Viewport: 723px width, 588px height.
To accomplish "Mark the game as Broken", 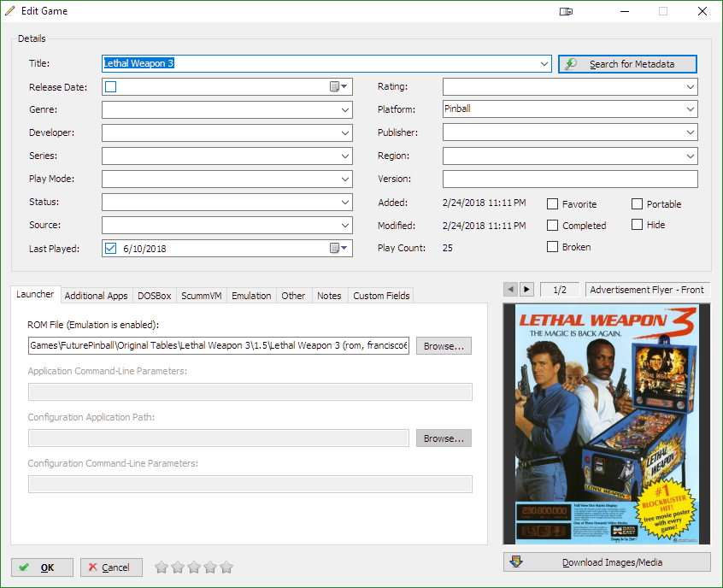I will (x=553, y=247).
